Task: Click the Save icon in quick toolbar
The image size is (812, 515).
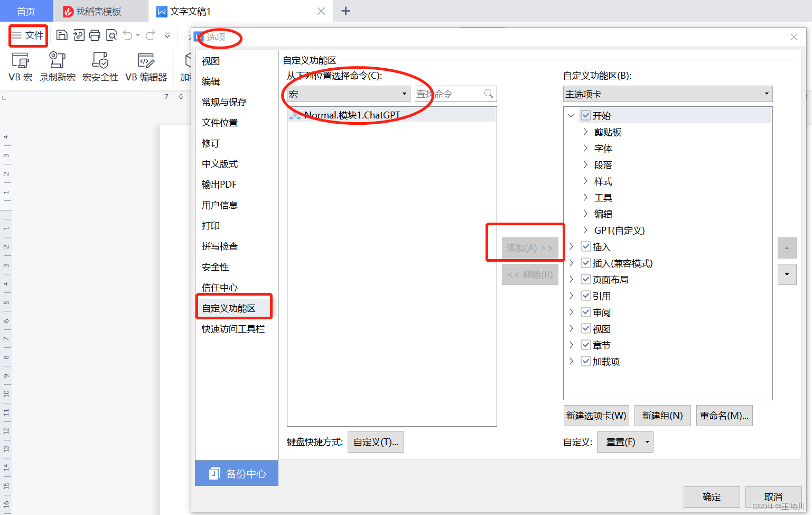Action: [62, 35]
